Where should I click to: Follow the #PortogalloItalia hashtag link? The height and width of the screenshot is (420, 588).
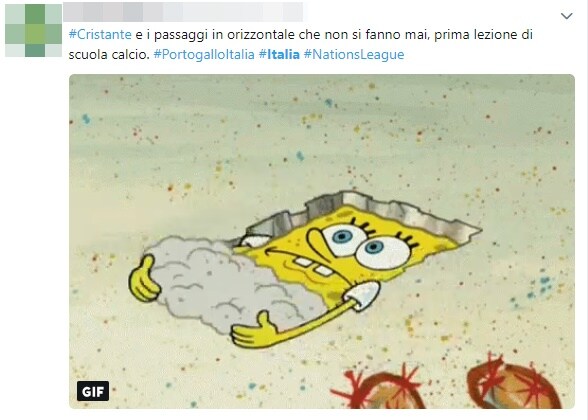(204, 55)
